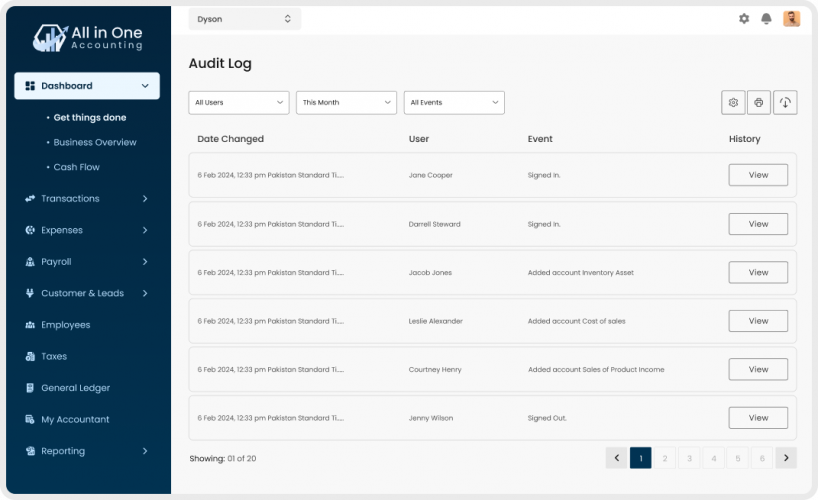Click the My Accountant icon
This screenshot has height=500, width=818.
coord(30,419)
